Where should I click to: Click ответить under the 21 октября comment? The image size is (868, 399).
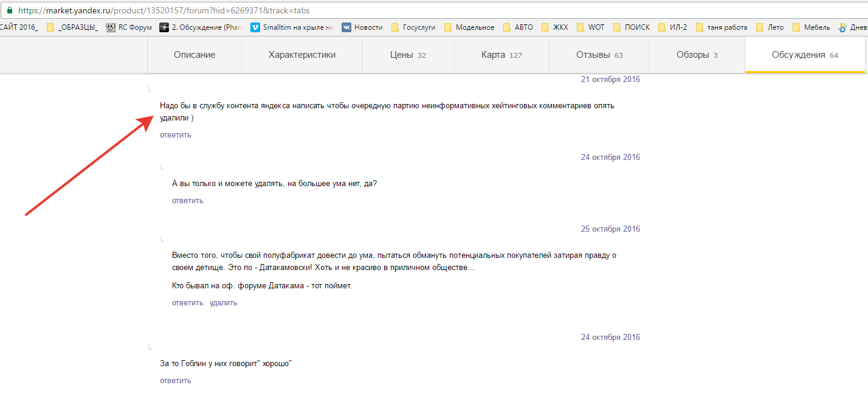tap(176, 135)
